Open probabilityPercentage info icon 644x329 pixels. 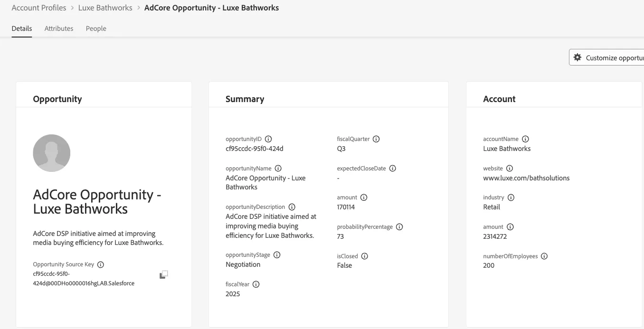pos(399,227)
